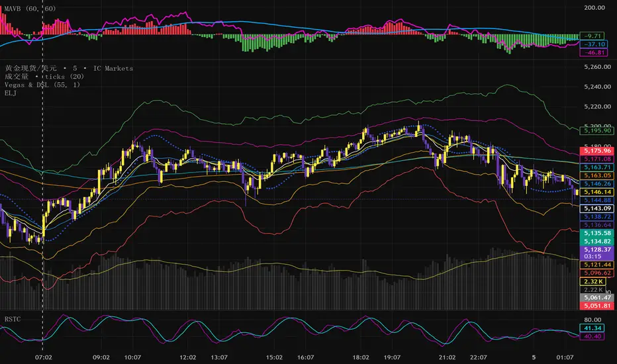Viewport: 617px width, 364px height.
Task: Click the 19:07 time axis label
Action: click(393, 357)
